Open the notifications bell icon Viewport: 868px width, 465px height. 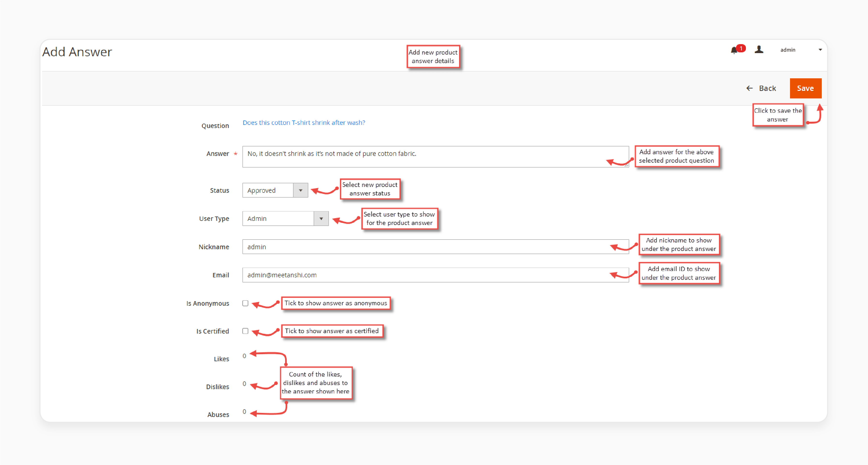tap(734, 50)
